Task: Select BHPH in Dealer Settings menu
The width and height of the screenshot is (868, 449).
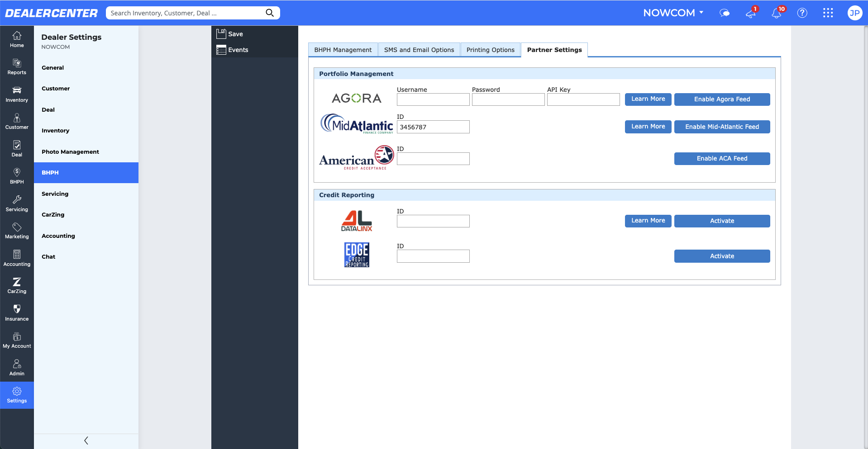Action: 86,173
